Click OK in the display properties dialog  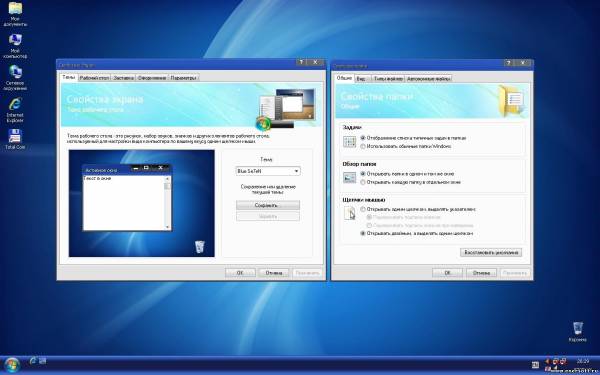(240, 273)
